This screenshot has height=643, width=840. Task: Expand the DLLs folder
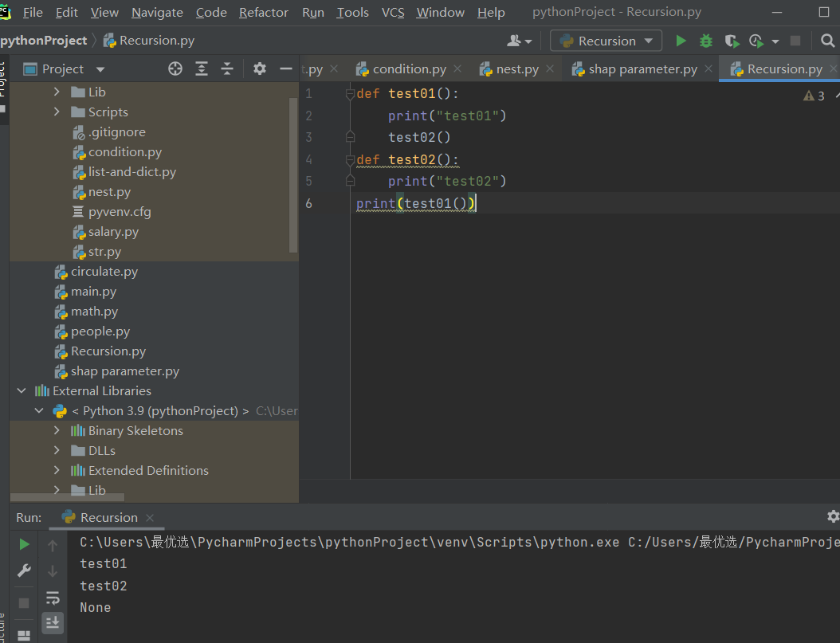point(57,450)
